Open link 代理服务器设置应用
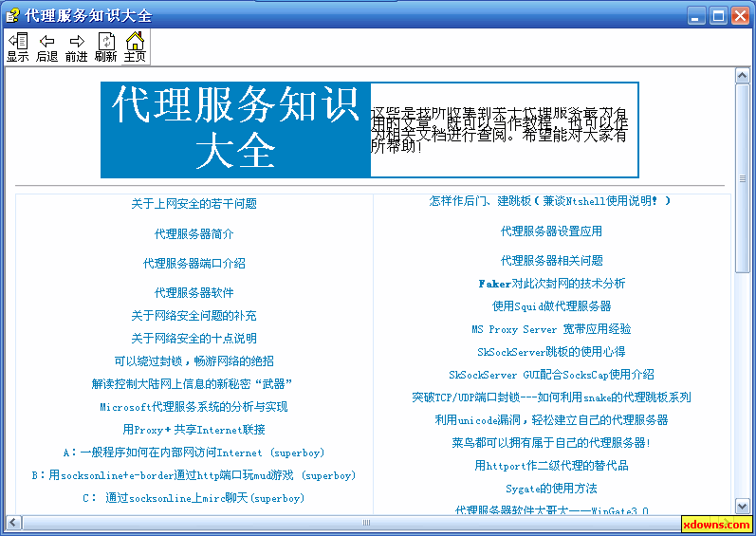Image resolution: width=756 pixels, height=536 pixels. (x=551, y=231)
